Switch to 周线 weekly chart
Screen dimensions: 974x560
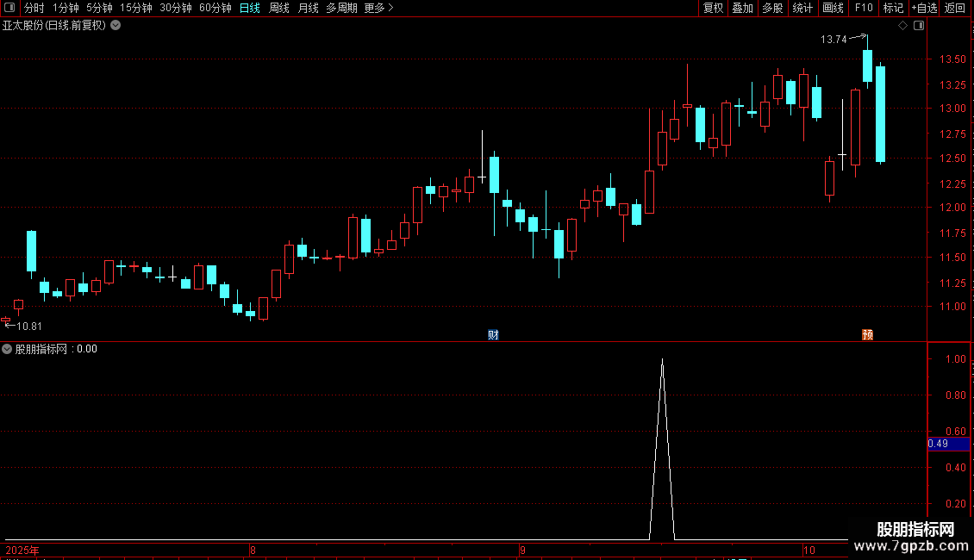point(279,8)
